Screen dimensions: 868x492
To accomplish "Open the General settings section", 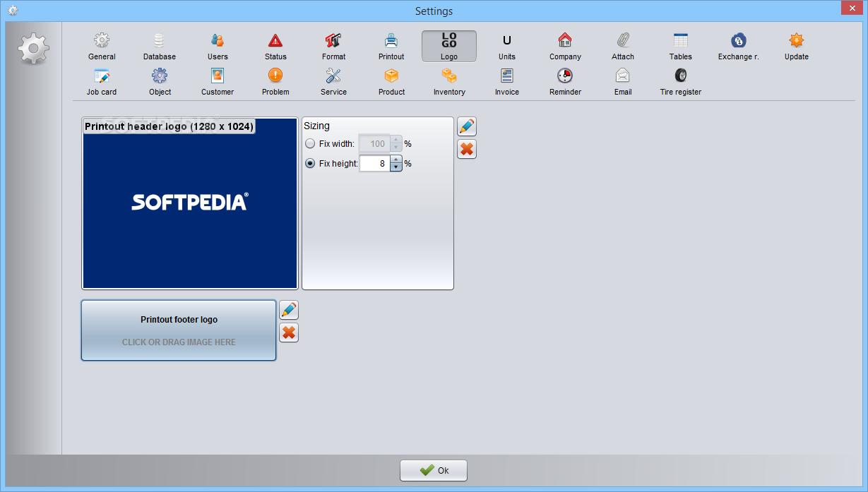I will pos(102,47).
